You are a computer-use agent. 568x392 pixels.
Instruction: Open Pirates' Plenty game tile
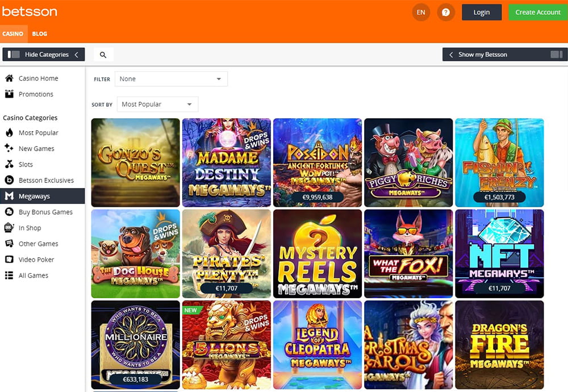click(227, 253)
